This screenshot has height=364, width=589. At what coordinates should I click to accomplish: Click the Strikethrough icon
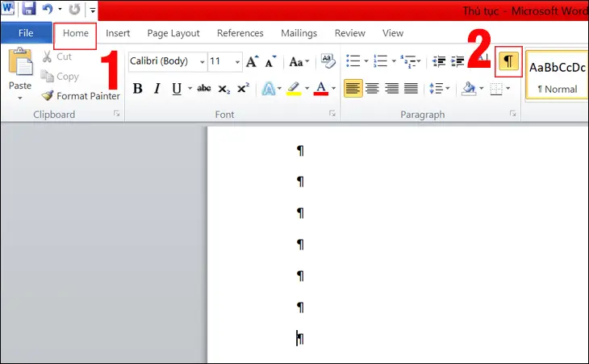(203, 89)
